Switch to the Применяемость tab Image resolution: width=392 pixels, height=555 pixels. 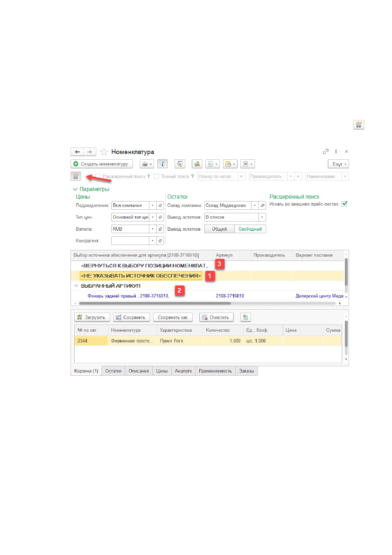(x=215, y=371)
